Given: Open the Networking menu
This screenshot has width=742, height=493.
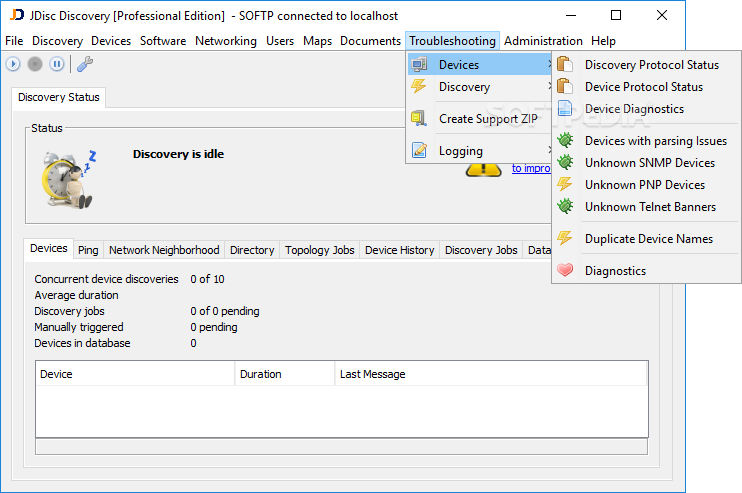Looking at the screenshot, I should tap(226, 41).
